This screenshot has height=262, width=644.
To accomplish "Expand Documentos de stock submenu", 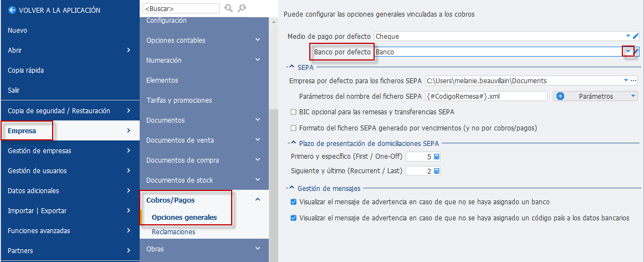I will (258, 180).
